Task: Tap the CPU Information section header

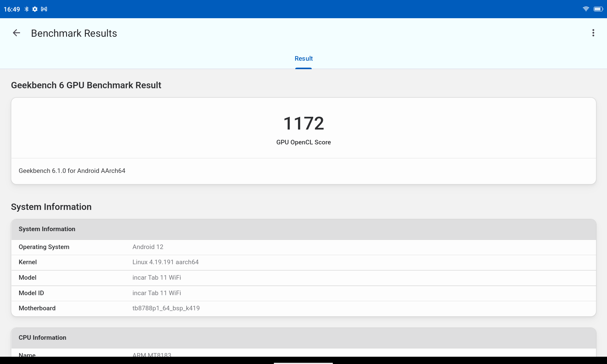Action: coord(42,338)
